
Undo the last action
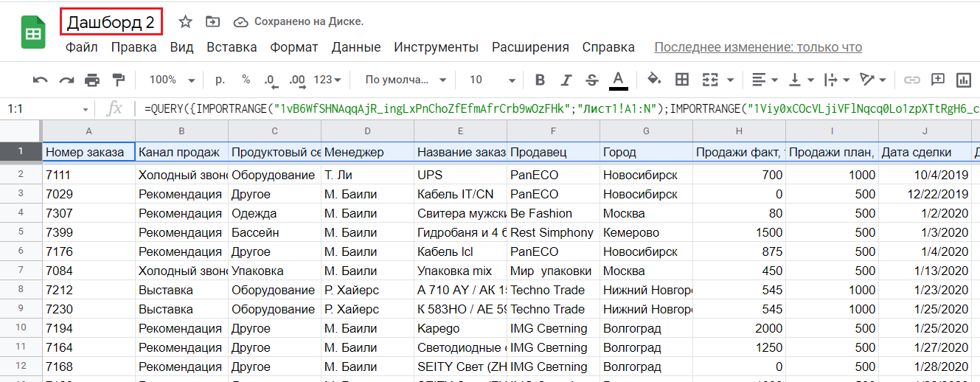(41, 80)
